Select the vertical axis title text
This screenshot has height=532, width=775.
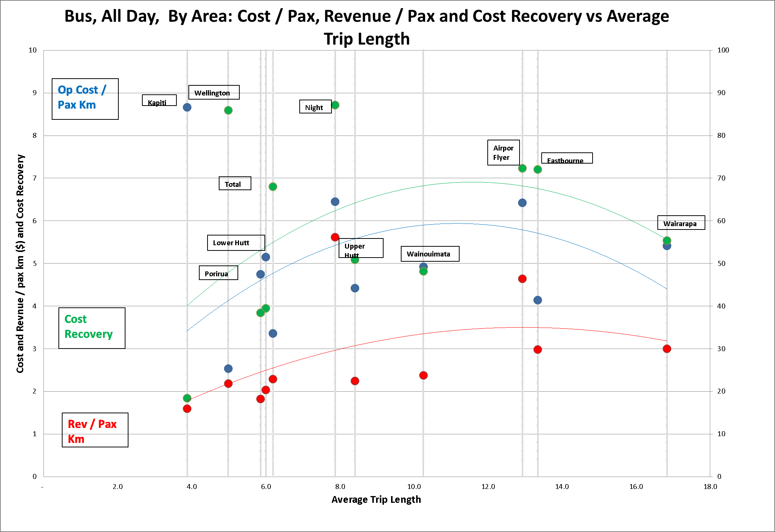(x=20, y=263)
